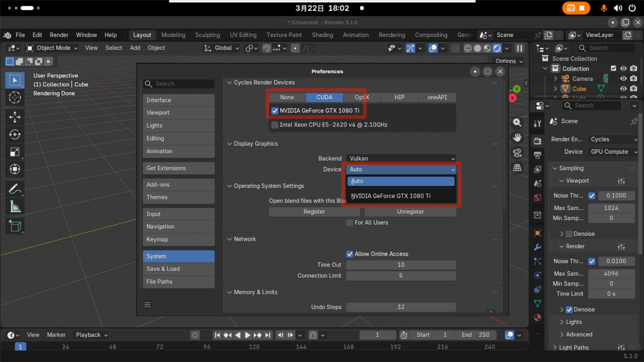Screen dimensions: 644x362
Task: Expand the Camera tree item
Action: (555, 79)
